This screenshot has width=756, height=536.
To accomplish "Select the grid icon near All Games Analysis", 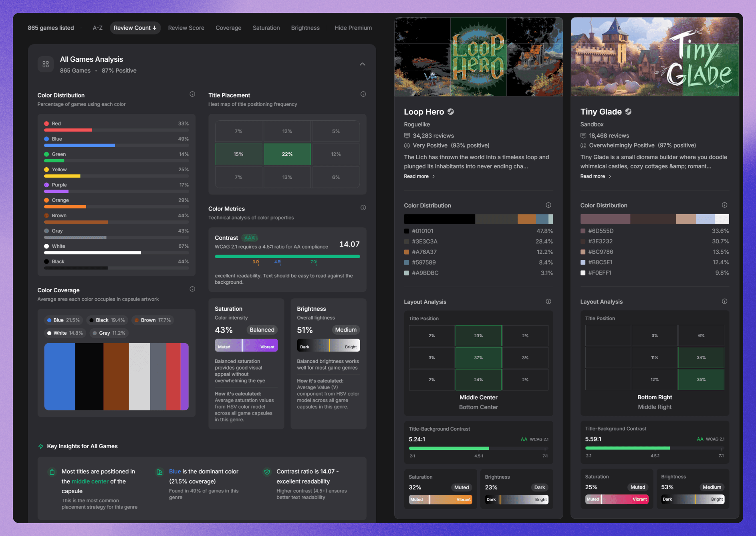I will [45, 64].
